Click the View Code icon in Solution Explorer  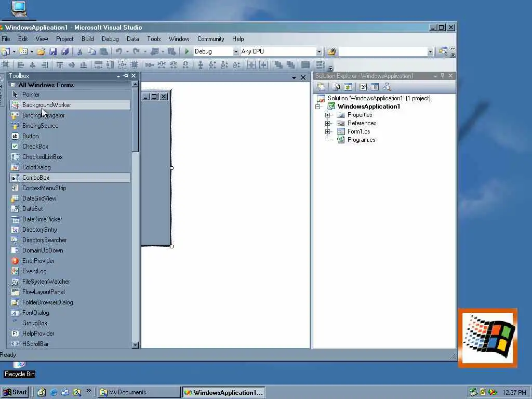point(363,87)
